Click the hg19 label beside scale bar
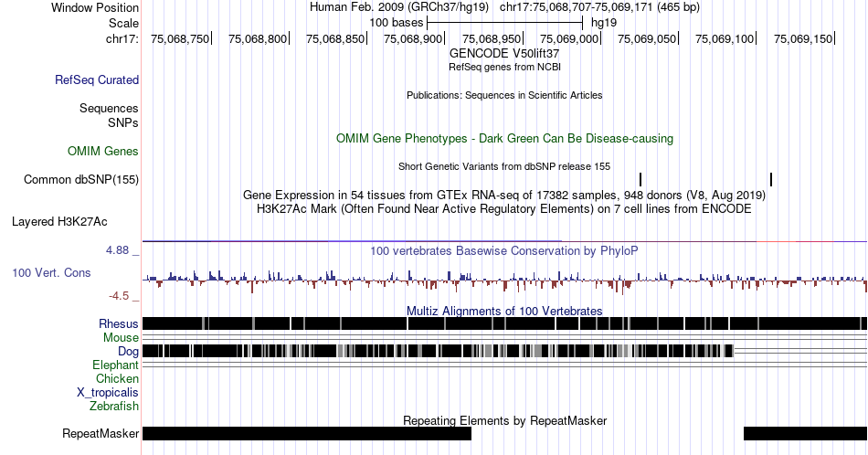 pos(604,23)
